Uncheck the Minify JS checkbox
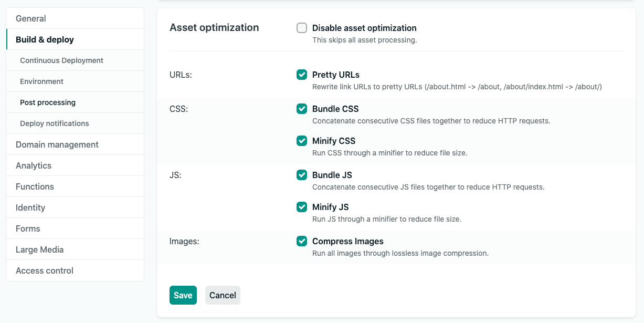This screenshot has height=323, width=644. click(x=302, y=207)
